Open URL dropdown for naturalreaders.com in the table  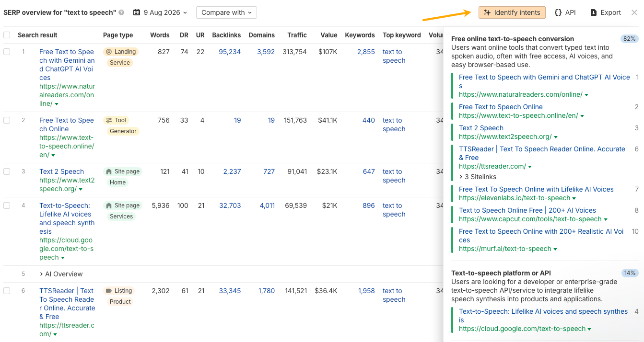tap(57, 104)
